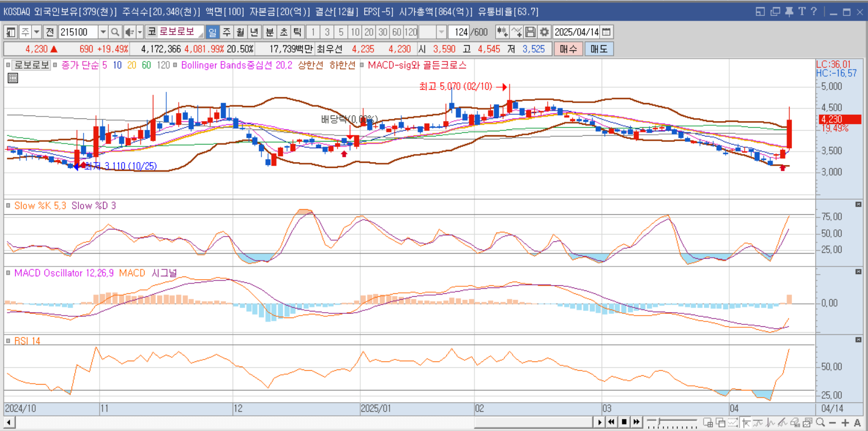Open the stock code search magnifier

[115, 32]
